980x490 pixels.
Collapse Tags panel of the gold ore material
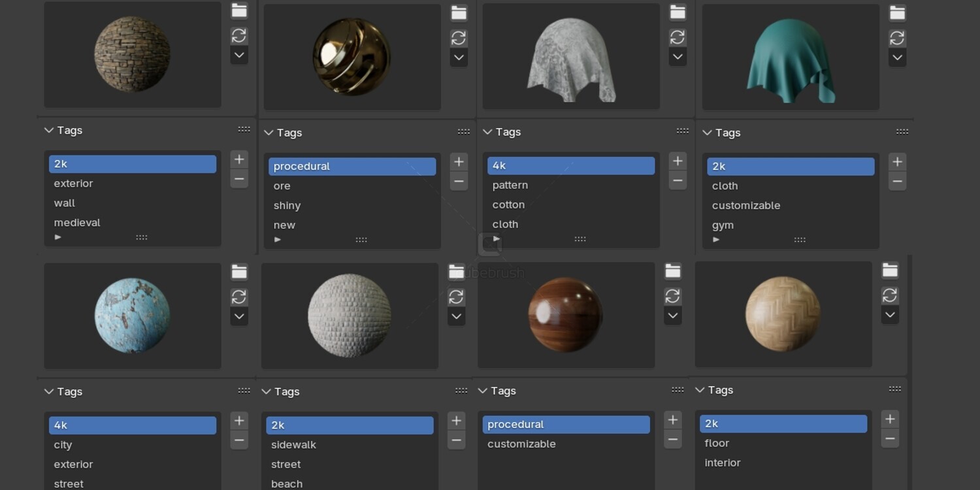pyautogui.click(x=268, y=133)
